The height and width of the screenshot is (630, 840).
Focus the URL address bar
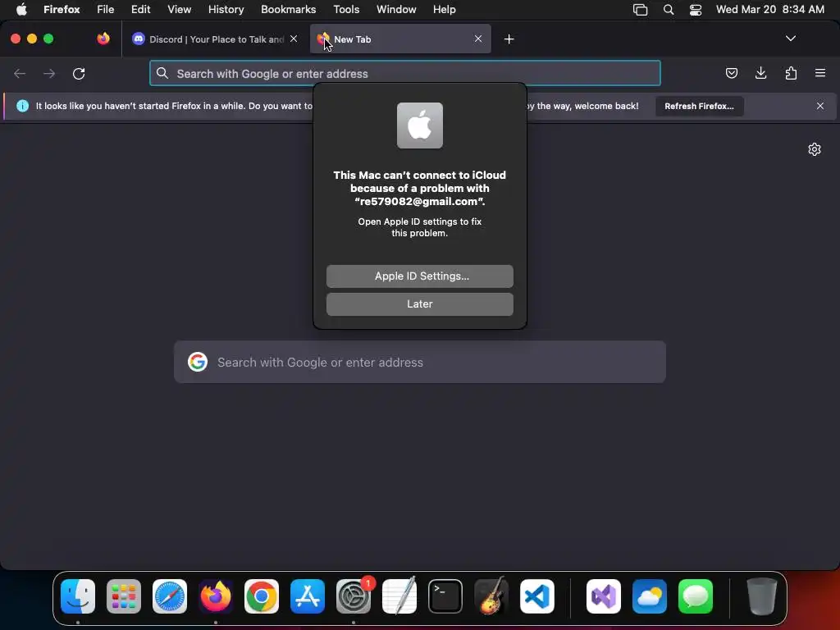coord(405,73)
